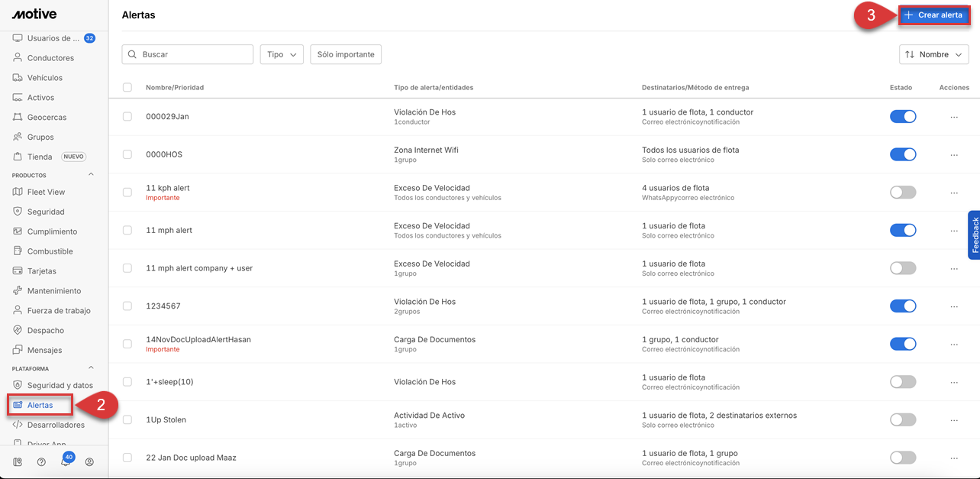
Task: Open the Nombre sort dropdown
Action: click(x=933, y=54)
